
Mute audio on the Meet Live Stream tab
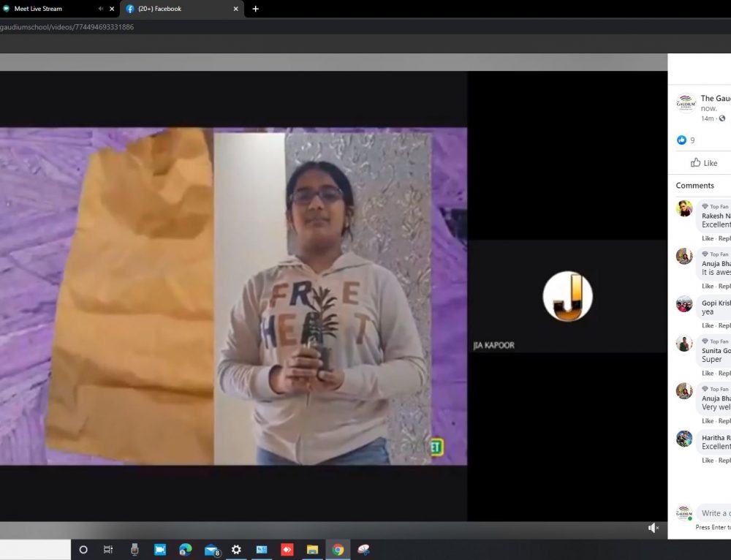(100, 9)
